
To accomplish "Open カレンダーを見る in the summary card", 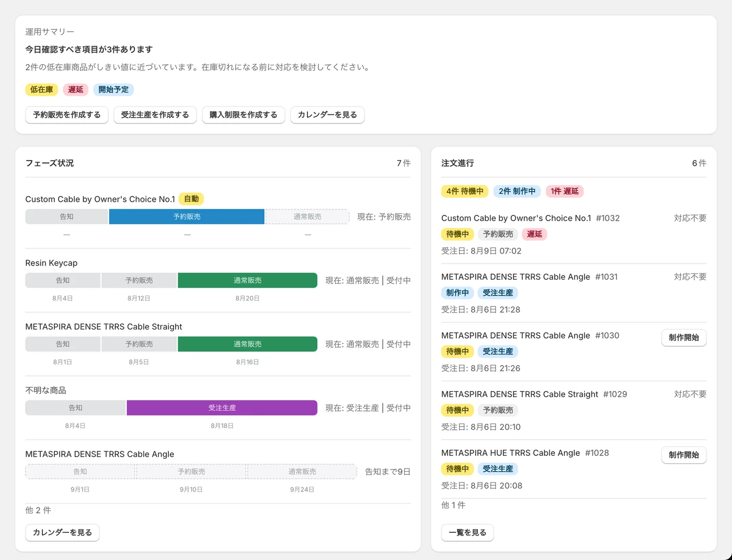I will 327,115.
